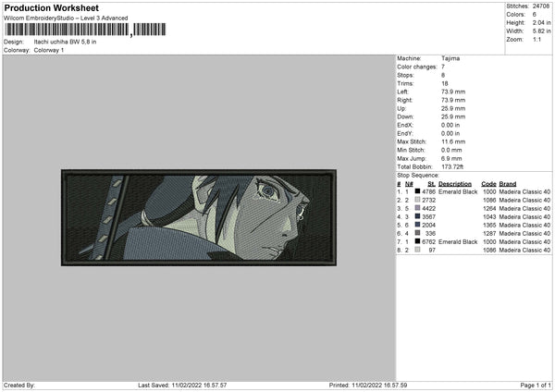Image resolution: width=555 pixels, height=392 pixels.
Task: Click stitch count 4786 in stop row 1
Action: (x=428, y=191)
